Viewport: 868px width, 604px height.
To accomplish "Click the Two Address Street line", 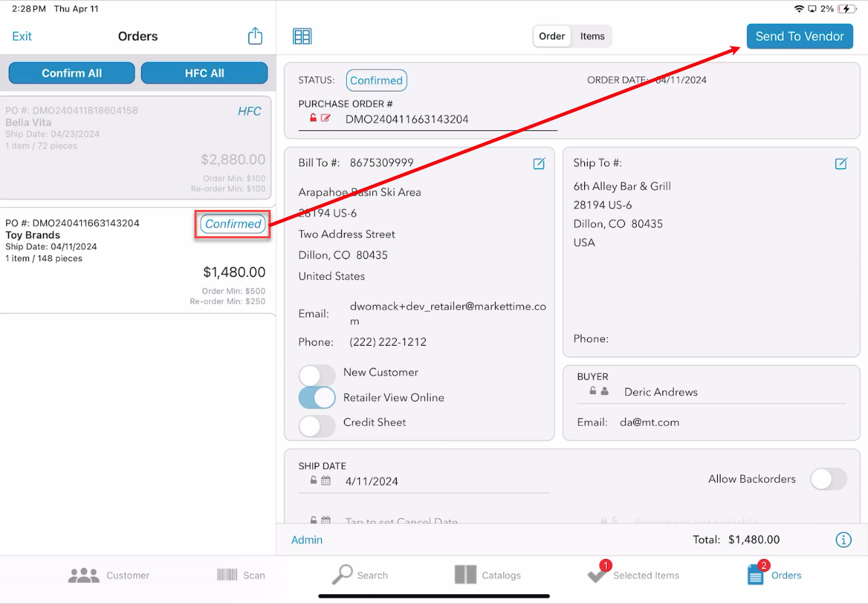I will pyautogui.click(x=347, y=234).
